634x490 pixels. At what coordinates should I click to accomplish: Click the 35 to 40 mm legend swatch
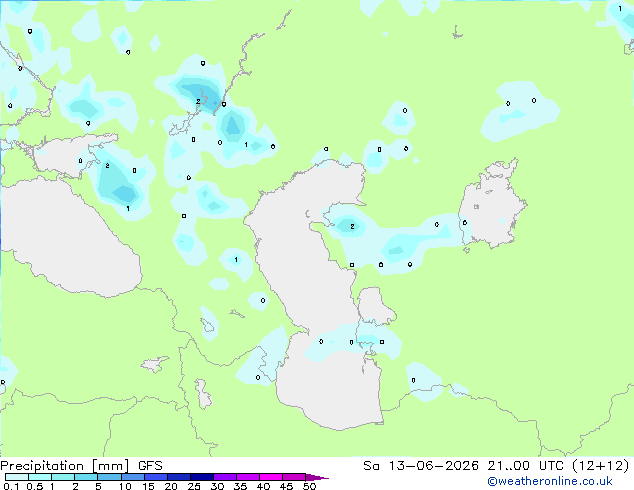pyautogui.click(x=247, y=477)
